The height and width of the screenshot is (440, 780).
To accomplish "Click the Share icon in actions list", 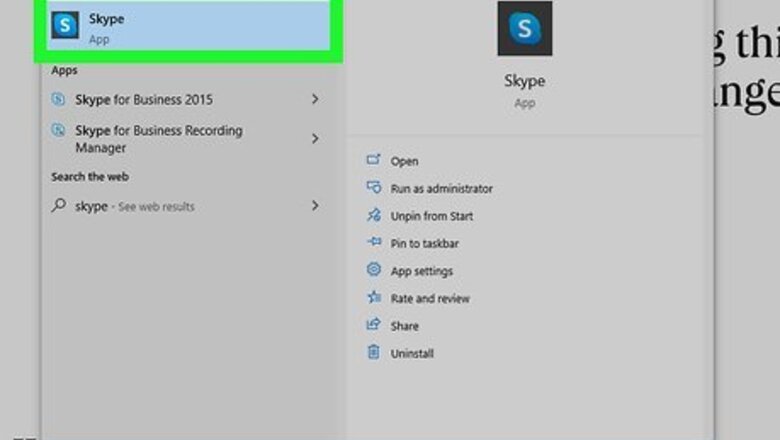I will pos(374,324).
